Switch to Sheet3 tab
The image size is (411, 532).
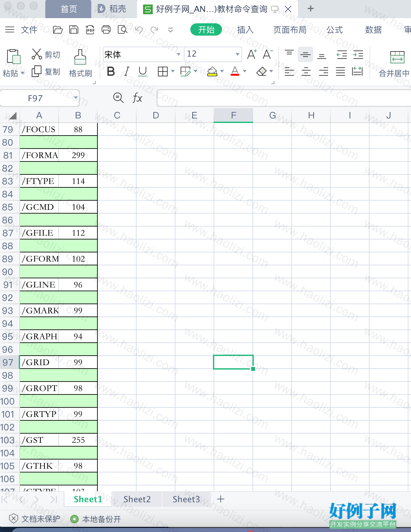(186, 499)
